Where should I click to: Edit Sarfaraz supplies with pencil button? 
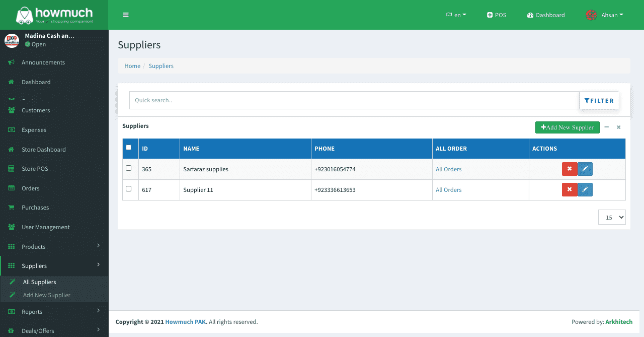pyautogui.click(x=585, y=169)
